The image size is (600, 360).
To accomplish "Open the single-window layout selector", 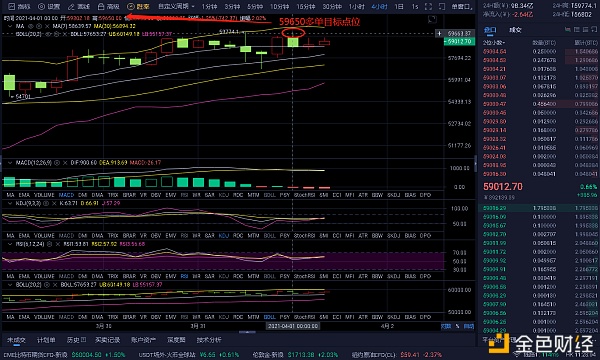I will click(x=461, y=7).
